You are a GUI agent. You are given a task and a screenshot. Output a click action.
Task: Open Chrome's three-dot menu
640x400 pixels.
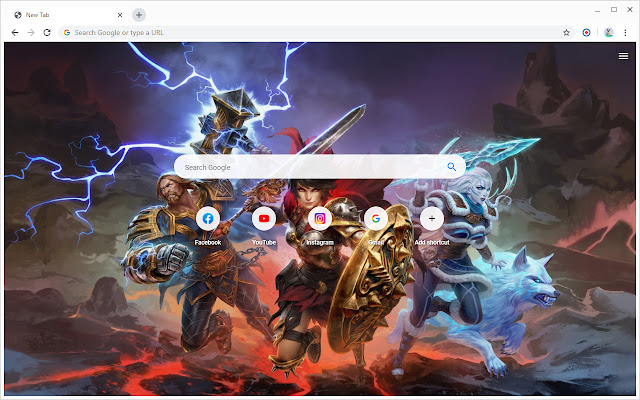pos(625,33)
